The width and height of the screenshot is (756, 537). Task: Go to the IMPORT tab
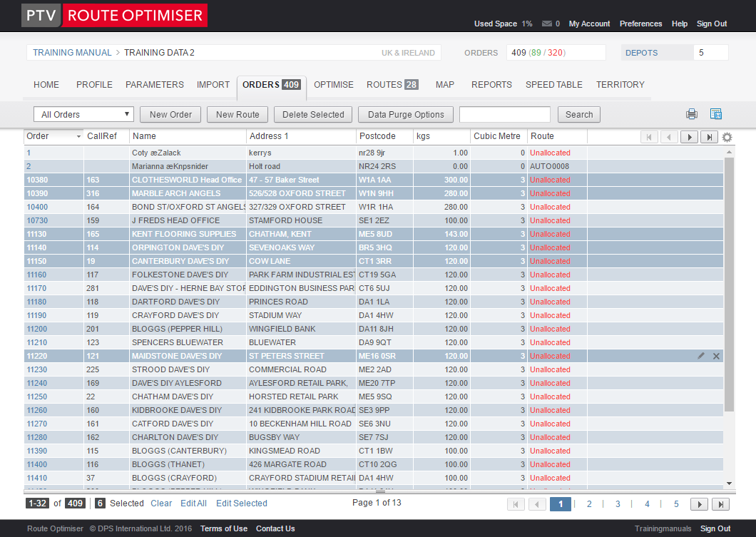213,85
